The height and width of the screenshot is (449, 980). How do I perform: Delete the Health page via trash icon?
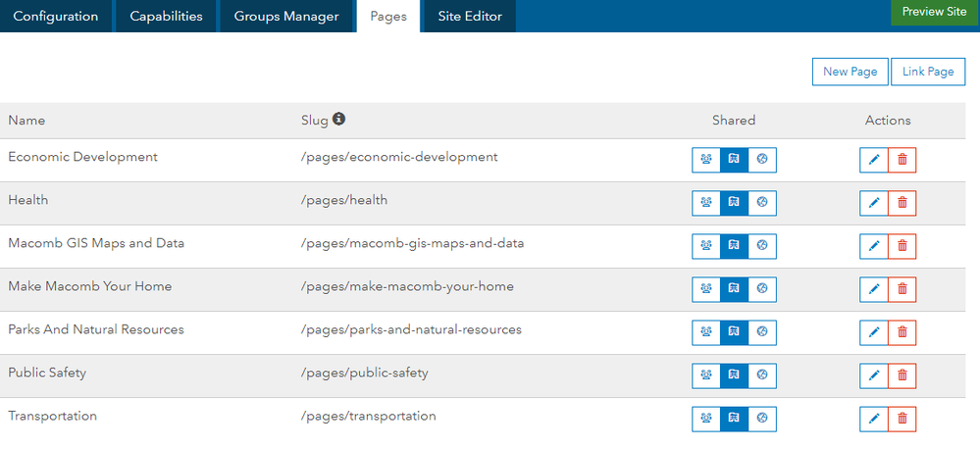(903, 203)
